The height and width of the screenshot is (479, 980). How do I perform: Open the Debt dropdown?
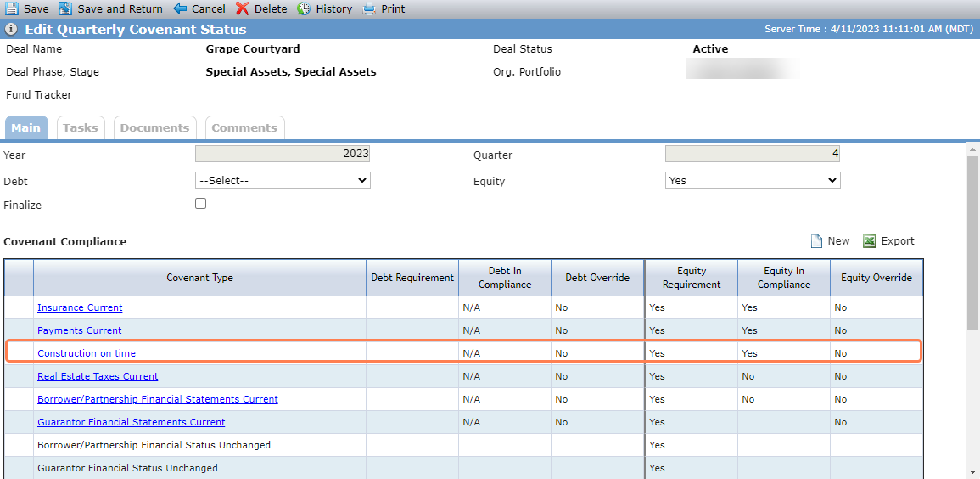[283, 180]
